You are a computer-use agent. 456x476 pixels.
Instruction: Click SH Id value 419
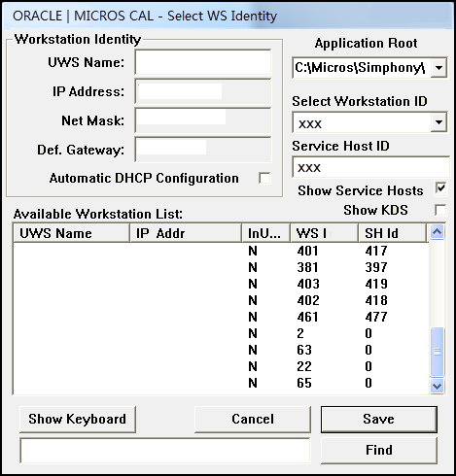pos(376,284)
